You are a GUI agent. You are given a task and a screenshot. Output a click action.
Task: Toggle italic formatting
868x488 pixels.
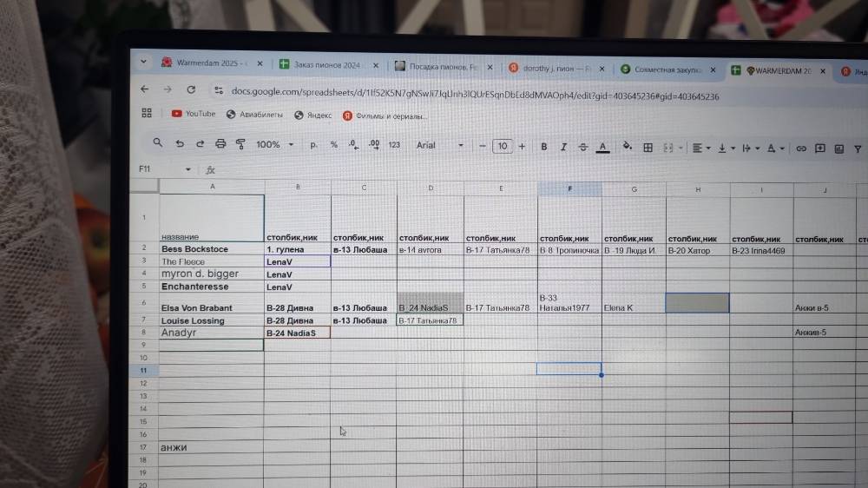(563, 148)
